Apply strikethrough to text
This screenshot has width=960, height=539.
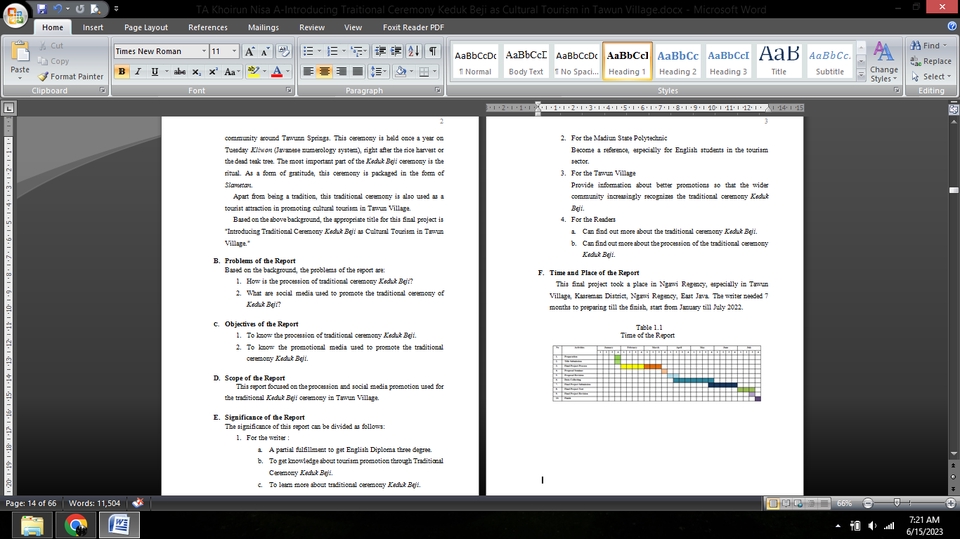pos(179,72)
